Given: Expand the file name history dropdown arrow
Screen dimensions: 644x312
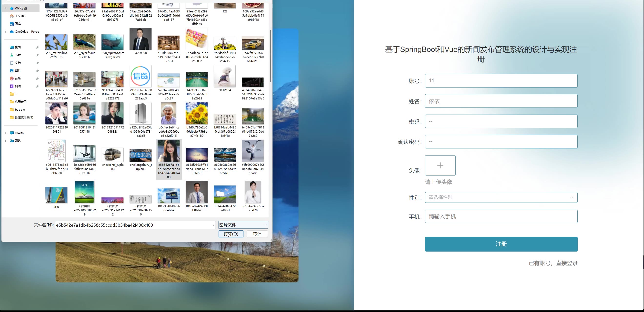Looking at the screenshot, I should tap(213, 225).
